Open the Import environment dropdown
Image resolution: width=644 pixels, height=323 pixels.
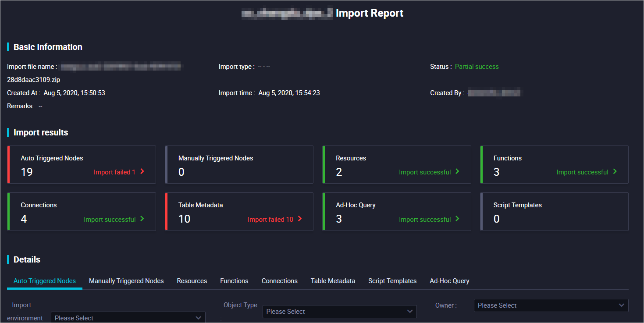pyautogui.click(x=128, y=318)
